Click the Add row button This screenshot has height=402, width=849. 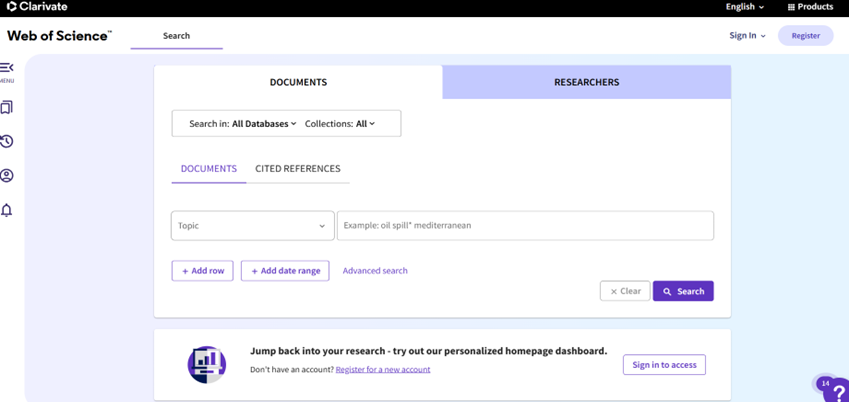[203, 271]
